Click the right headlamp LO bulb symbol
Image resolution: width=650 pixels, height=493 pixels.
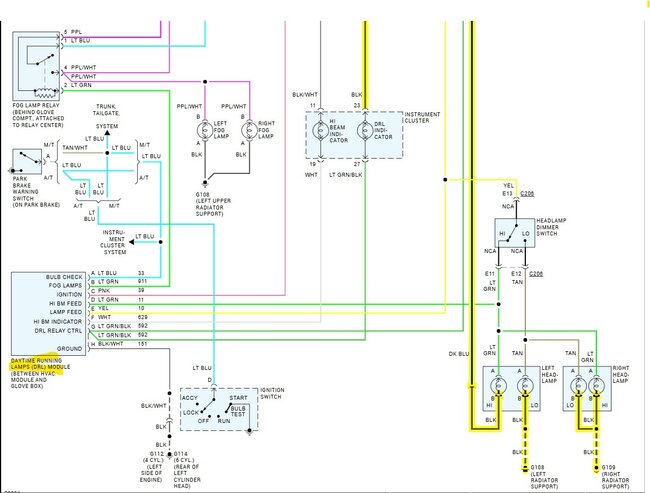(x=578, y=386)
